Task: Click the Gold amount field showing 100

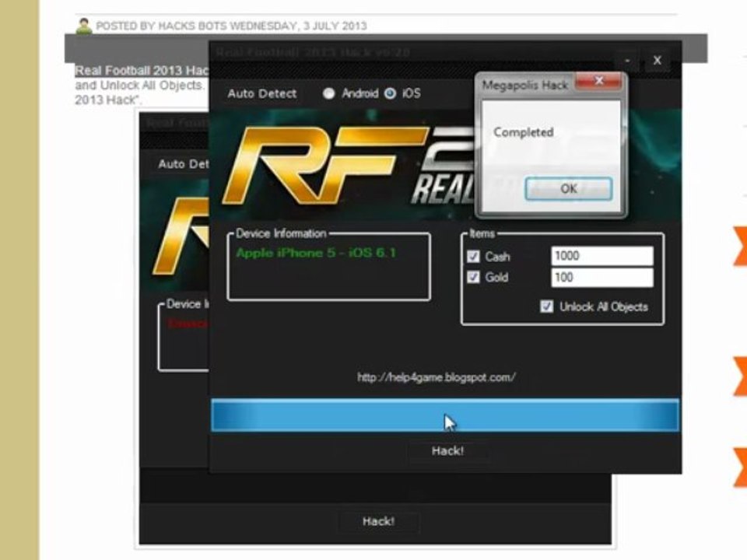Action: (602, 278)
